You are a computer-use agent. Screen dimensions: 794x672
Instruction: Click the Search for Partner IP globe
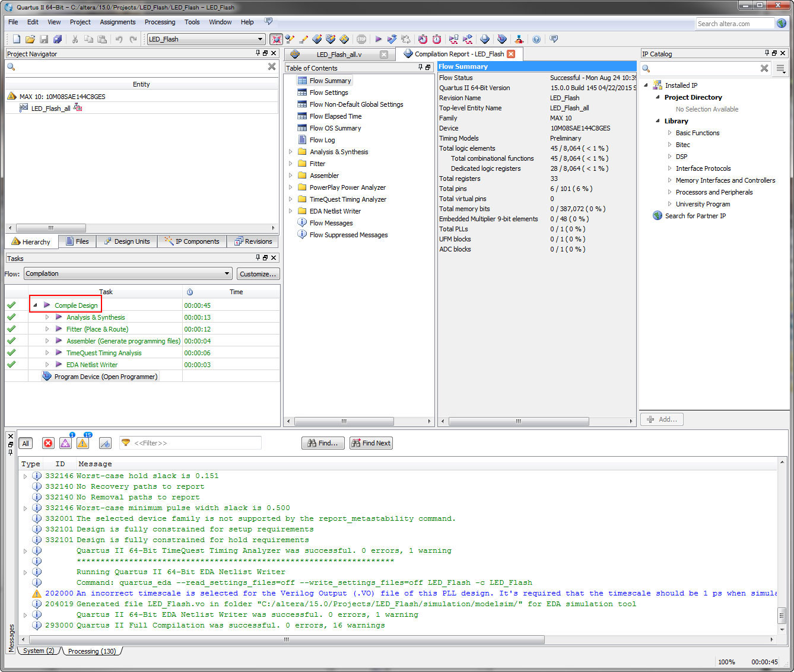tap(658, 215)
